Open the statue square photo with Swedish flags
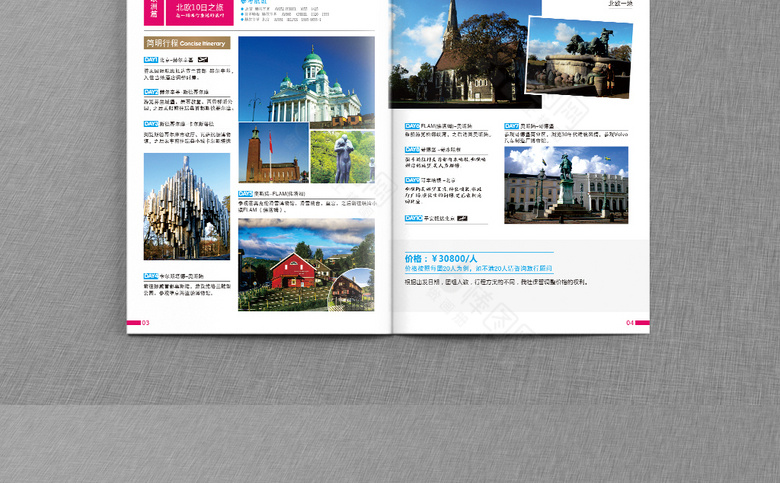 coord(566,185)
